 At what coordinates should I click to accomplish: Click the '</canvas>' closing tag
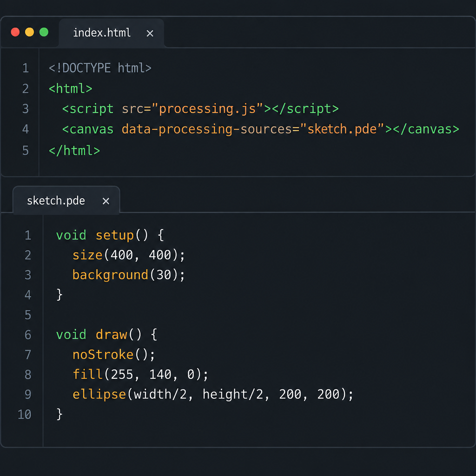(426, 129)
